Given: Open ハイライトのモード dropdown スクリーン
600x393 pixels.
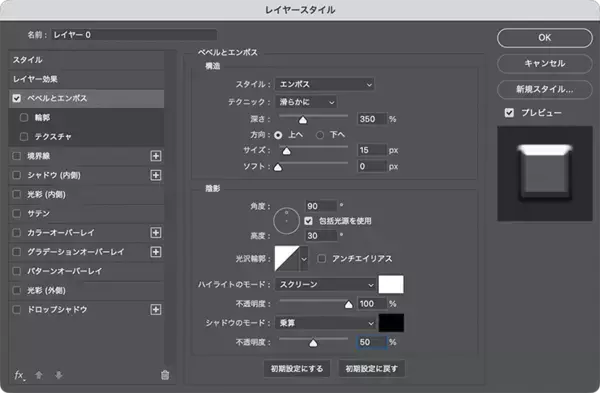Looking at the screenshot, I should coord(325,285).
